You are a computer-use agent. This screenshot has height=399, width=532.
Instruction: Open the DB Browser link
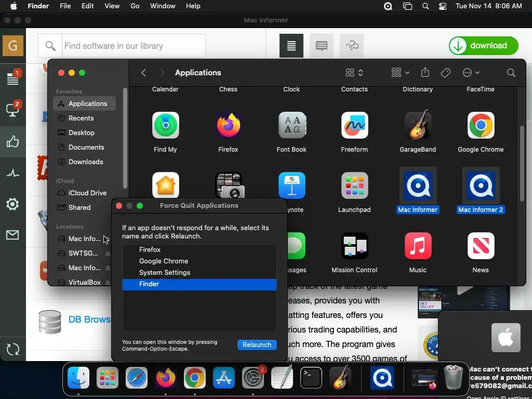89,320
